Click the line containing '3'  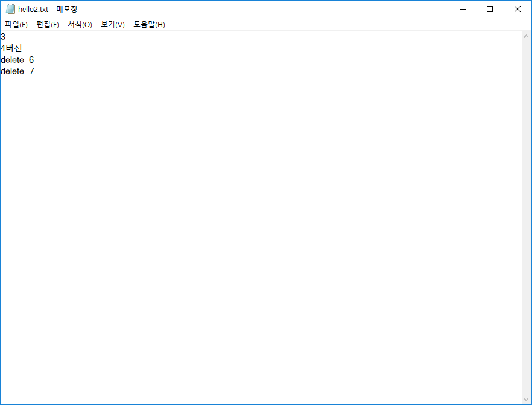point(3,37)
